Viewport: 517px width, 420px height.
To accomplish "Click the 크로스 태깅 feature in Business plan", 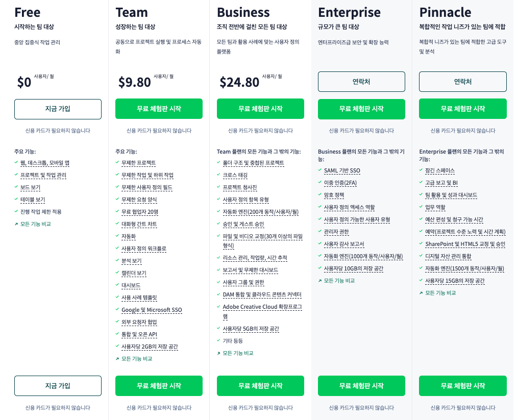I will [x=236, y=175].
